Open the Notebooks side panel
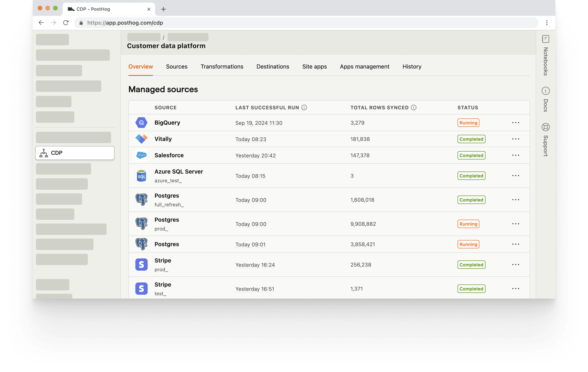This screenshot has height=372, width=588. click(545, 55)
